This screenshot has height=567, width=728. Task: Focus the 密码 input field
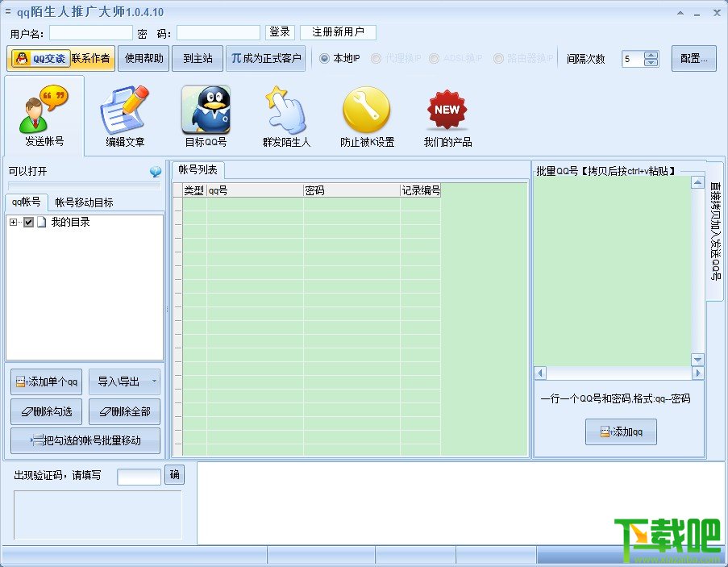coord(218,32)
